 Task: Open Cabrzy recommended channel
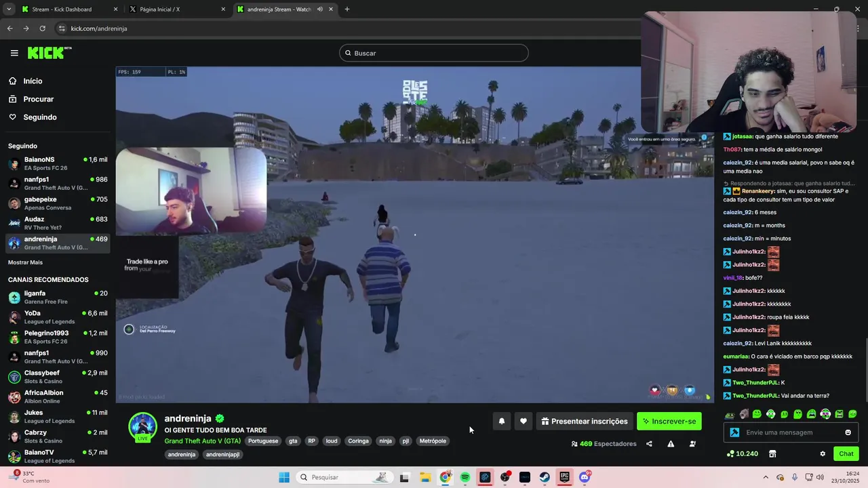click(58, 436)
